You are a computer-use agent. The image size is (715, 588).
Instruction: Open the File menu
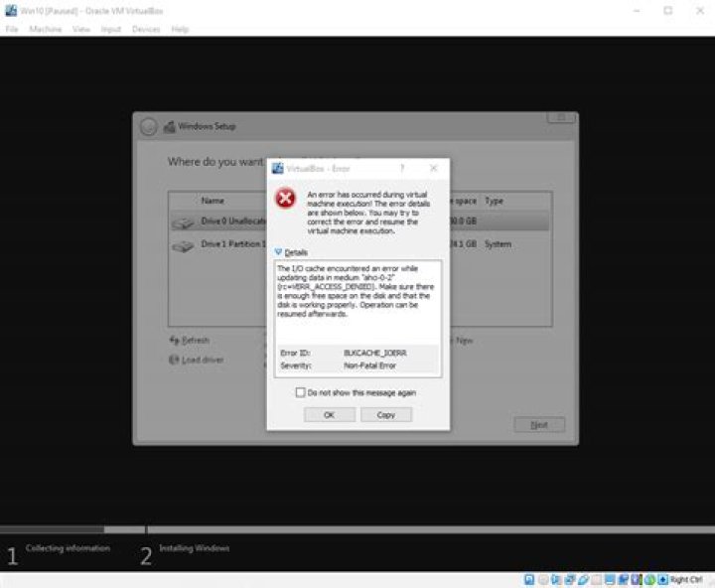(x=12, y=29)
